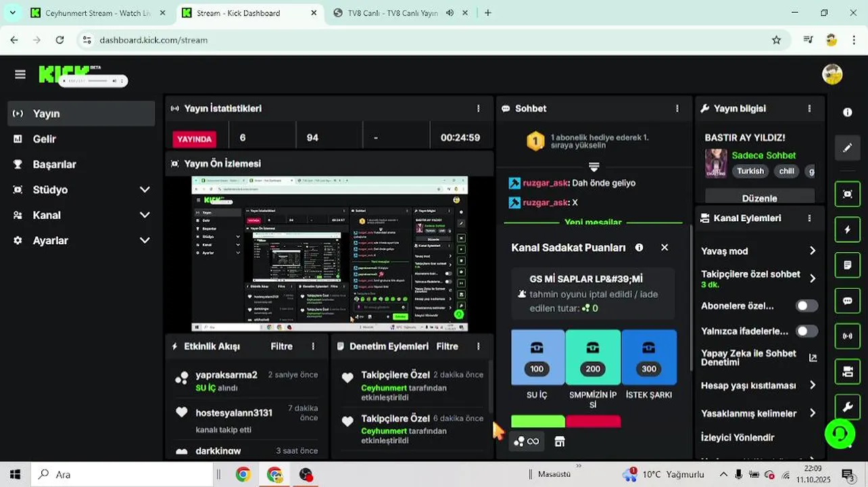Open the taskbar notification center icon
The width and height of the screenshot is (868, 487).
(848, 474)
